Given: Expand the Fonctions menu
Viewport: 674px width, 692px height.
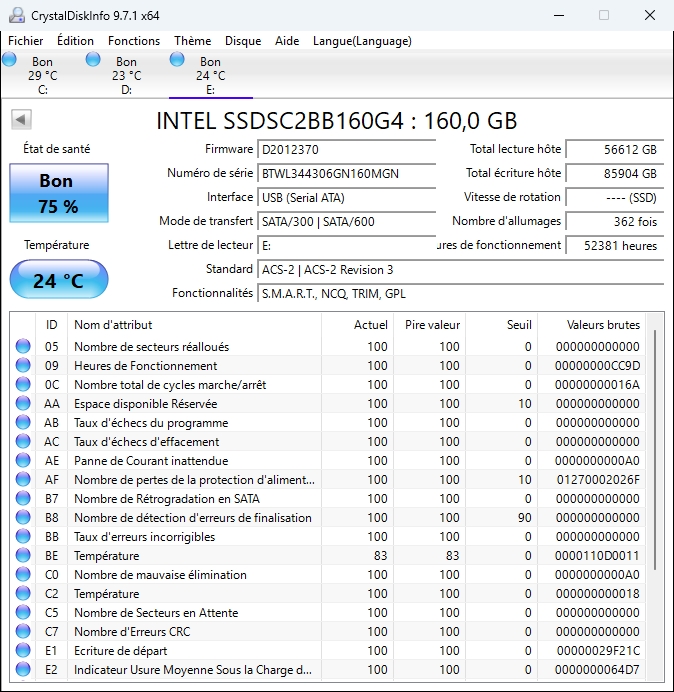Looking at the screenshot, I should point(134,41).
